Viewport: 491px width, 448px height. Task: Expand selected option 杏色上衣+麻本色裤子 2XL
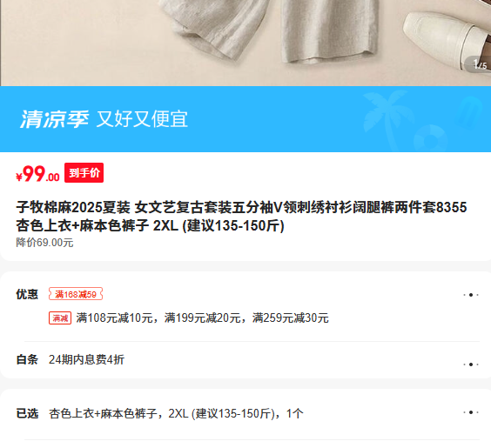176,413
